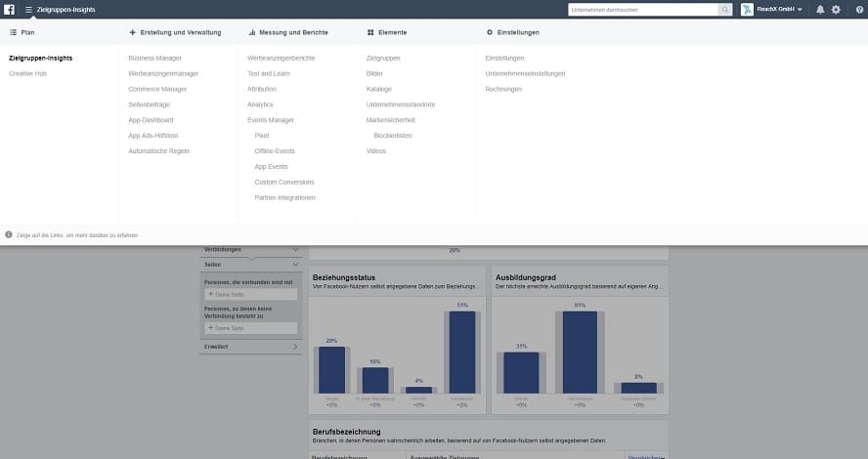Open Videos under Elemente

[376, 151]
